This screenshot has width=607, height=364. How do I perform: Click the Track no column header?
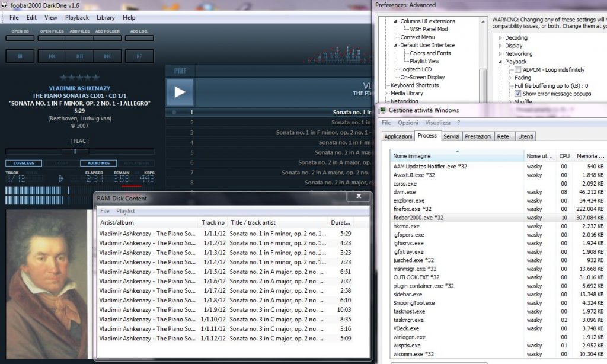213,223
